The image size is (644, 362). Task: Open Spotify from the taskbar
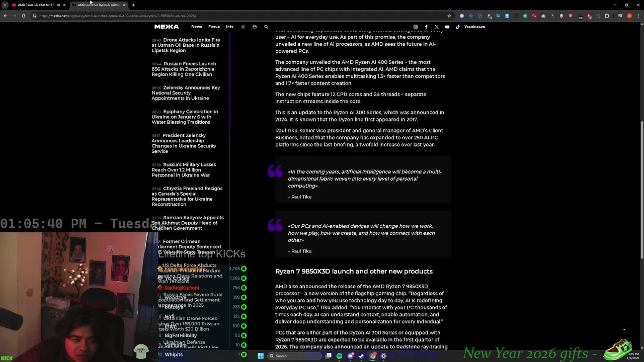pos(339,356)
